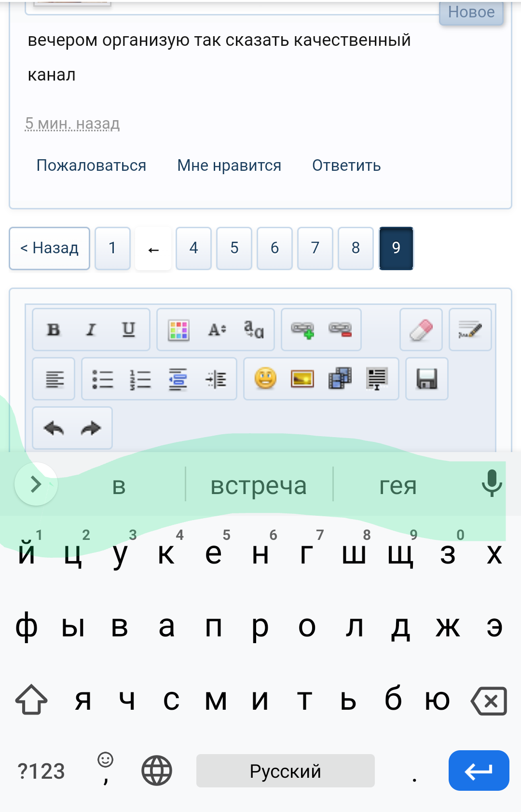Tap the blue Enter key
521x812 pixels.
pyautogui.click(x=479, y=771)
